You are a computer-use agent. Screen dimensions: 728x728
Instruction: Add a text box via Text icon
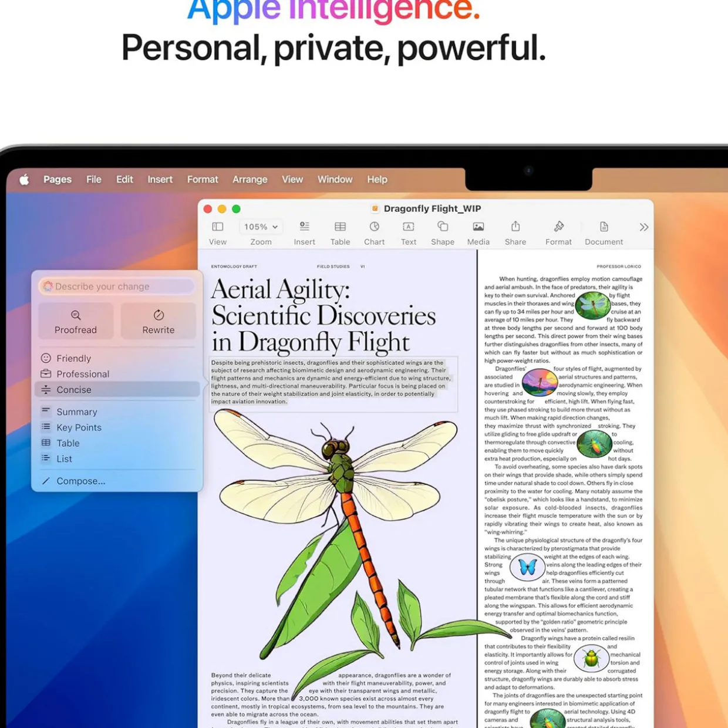click(x=408, y=227)
